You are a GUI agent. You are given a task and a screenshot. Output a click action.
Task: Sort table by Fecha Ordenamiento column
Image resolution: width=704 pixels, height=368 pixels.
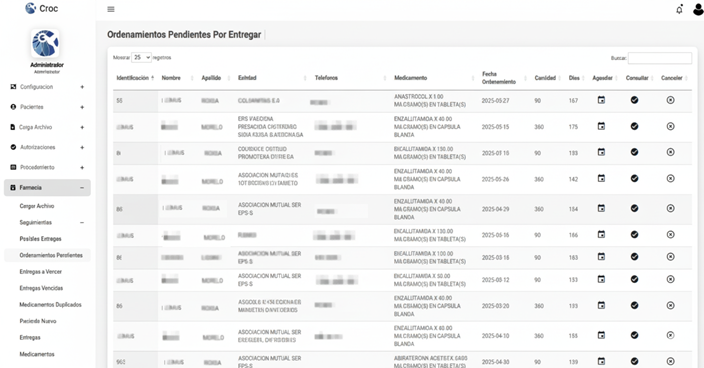[499, 78]
